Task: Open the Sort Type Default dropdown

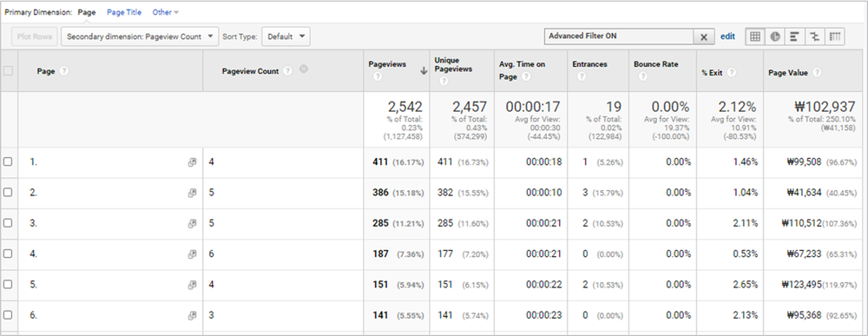Action: point(286,36)
